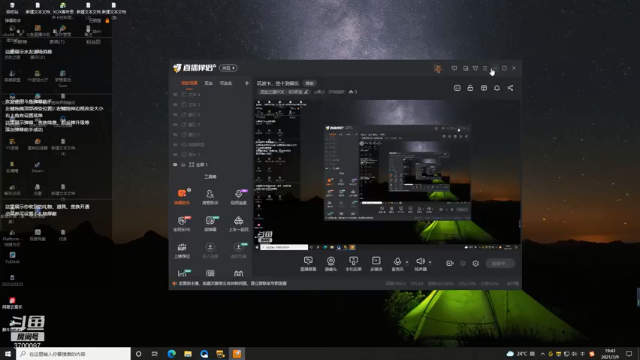Expand speaker options arrow
This screenshot has width=640, height=360.
[430, 262]
